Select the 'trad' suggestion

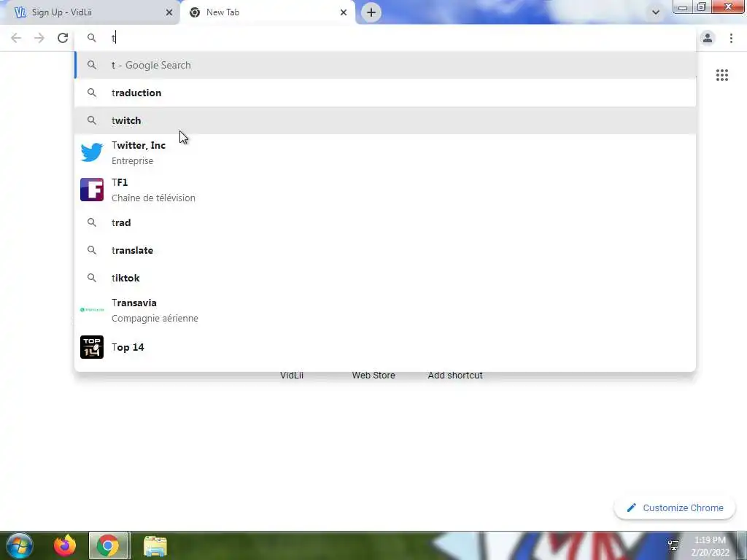pos(385,222)
